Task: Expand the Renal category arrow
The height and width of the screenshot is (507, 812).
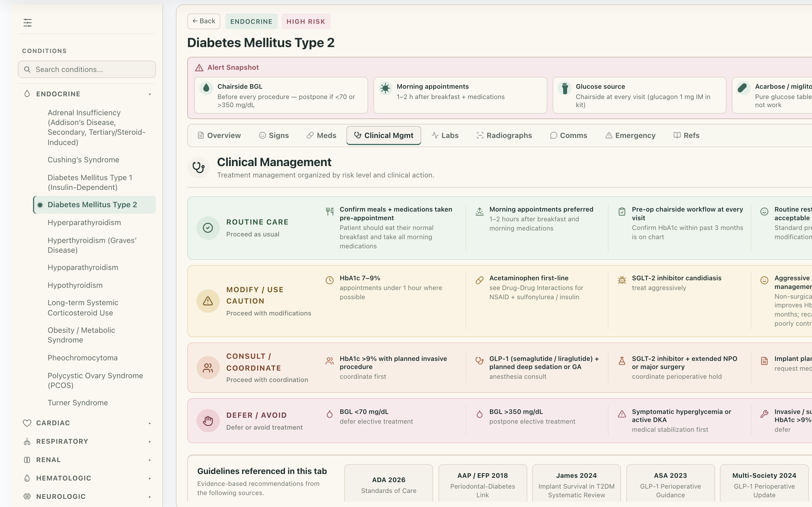Action: tap(150, 460)
